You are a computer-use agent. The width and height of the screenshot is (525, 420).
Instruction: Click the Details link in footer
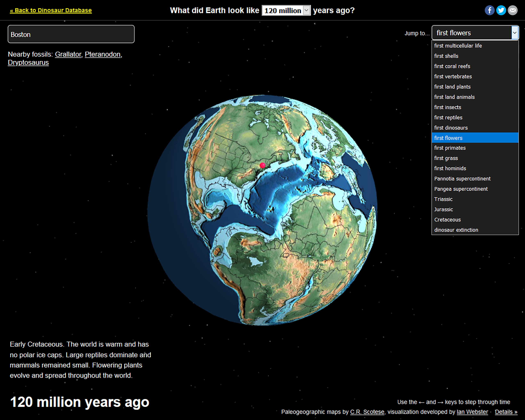506,412
